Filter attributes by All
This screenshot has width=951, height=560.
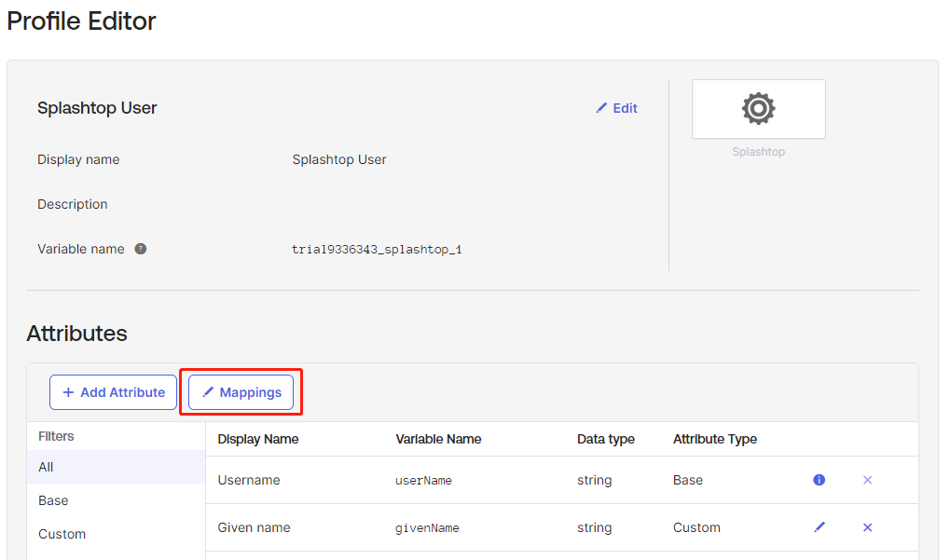tap(116, 467)
